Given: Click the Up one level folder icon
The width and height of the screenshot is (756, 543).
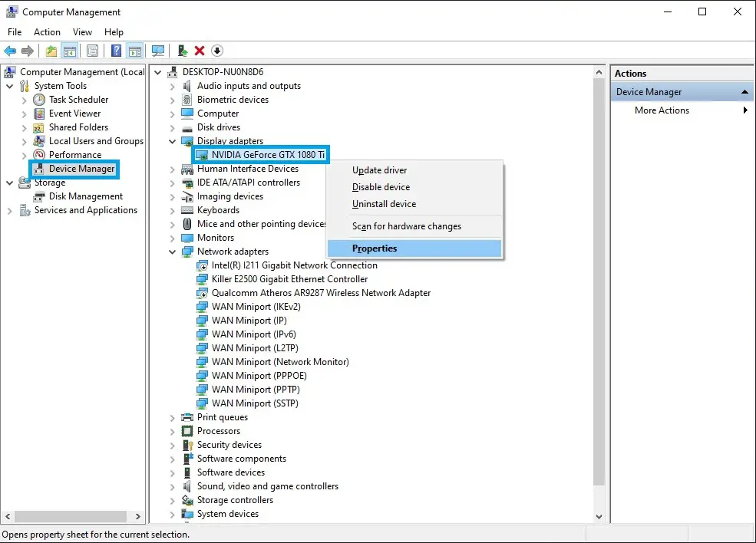Looking at the screenshot, I should [51, 51].
